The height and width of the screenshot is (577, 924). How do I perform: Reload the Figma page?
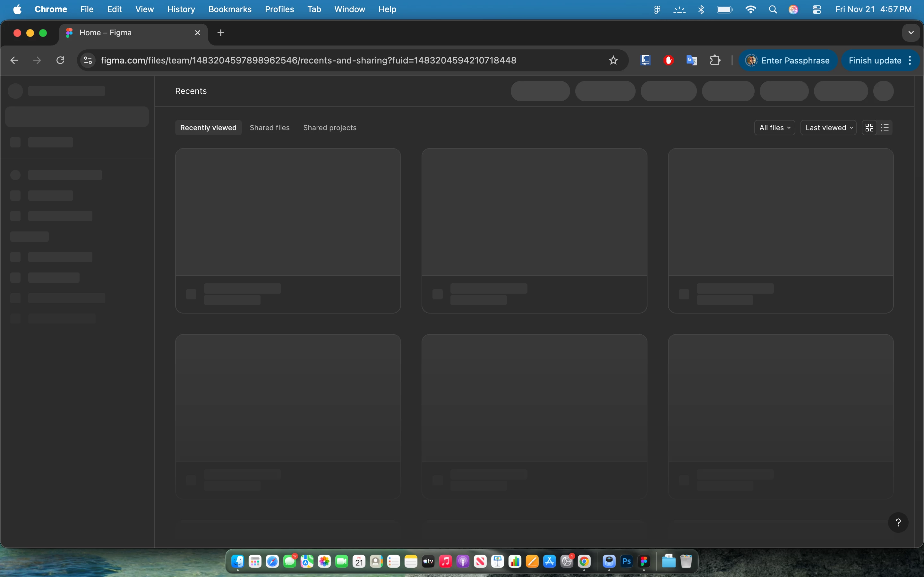(60, 60)
